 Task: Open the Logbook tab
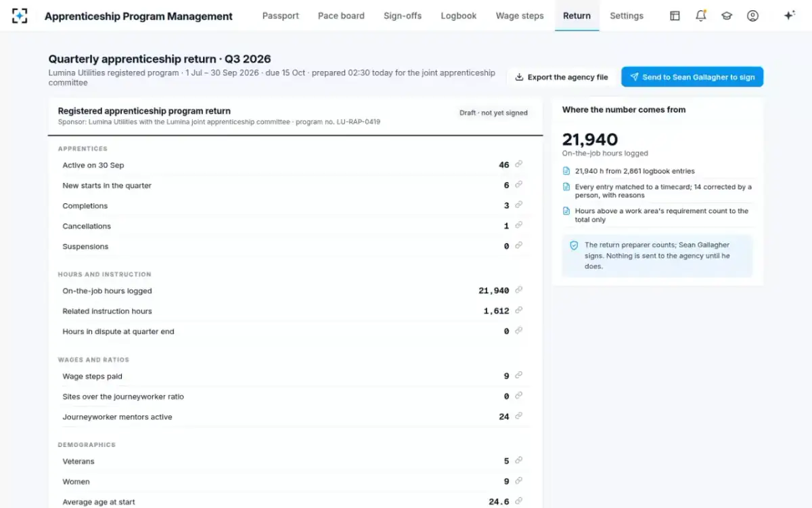pyautogui.click(x=459, y=16)
